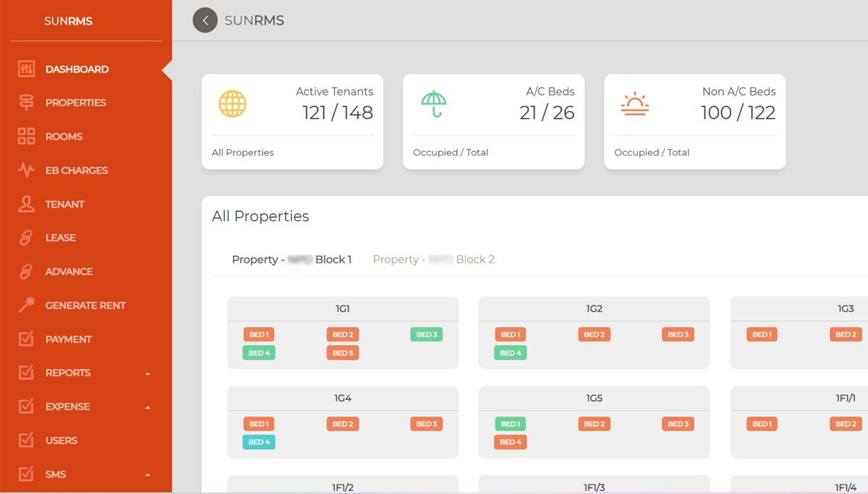Click the Generate Rent magic wand icon
Viewport: 868px width, 494px height.
pyautogui.click(x=26, y=305)
